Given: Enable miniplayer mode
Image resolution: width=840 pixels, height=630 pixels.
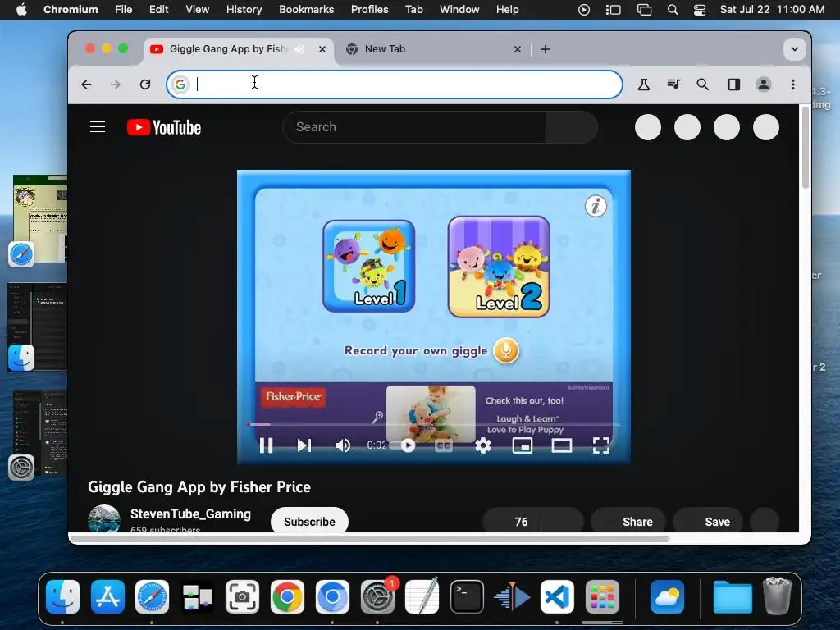Looking at the screenshot, I should click(523, 445).
